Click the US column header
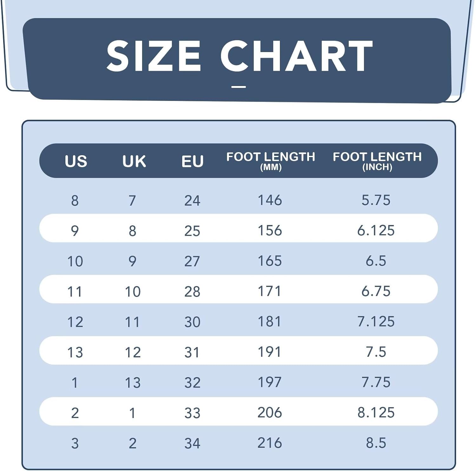 (76, 161)
